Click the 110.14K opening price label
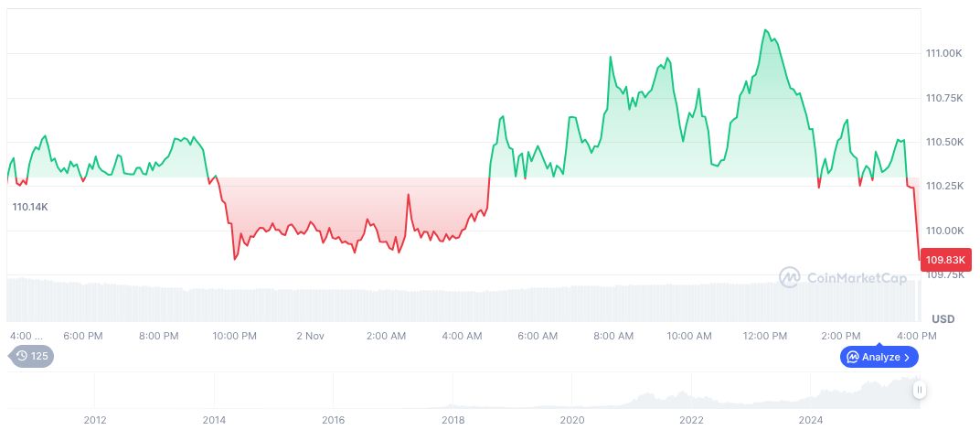The height and width of the screenshot is (430, 980). coord(30,208)
